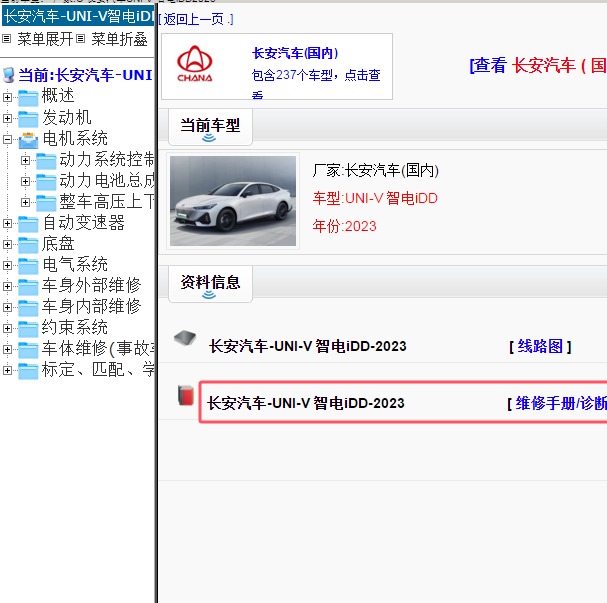
Task: Expand the 车体维修 tree node
Action: [7, 349]
